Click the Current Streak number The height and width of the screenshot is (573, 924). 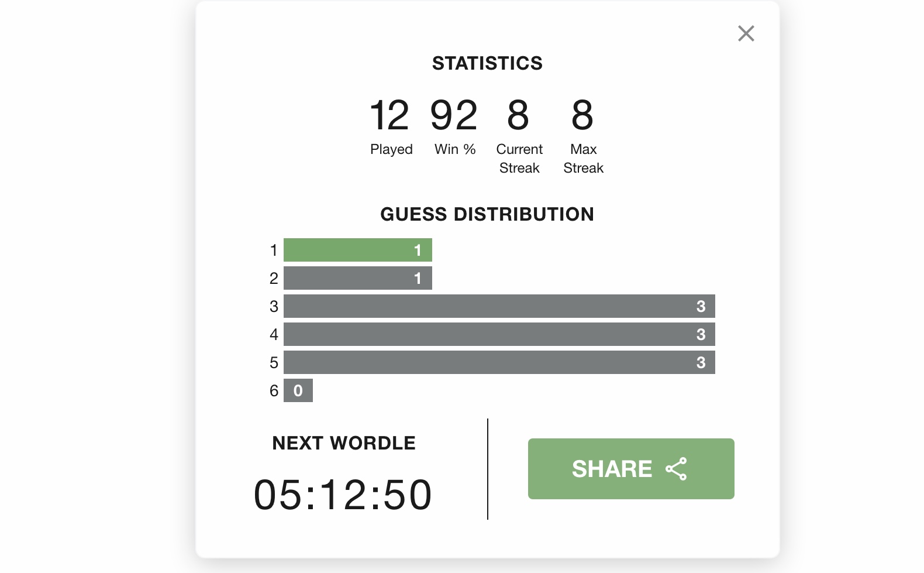coord(518,115)
